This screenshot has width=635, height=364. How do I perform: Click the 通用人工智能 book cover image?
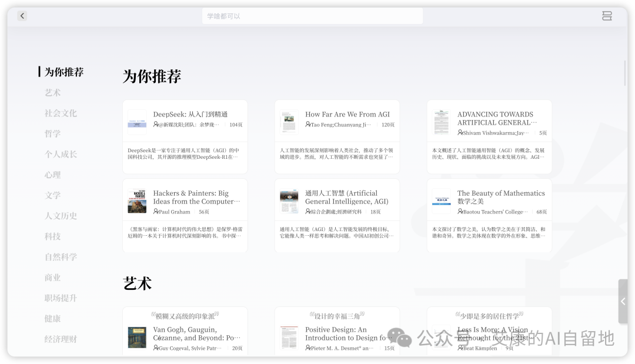pyautogui.click(x=289, y=200)
